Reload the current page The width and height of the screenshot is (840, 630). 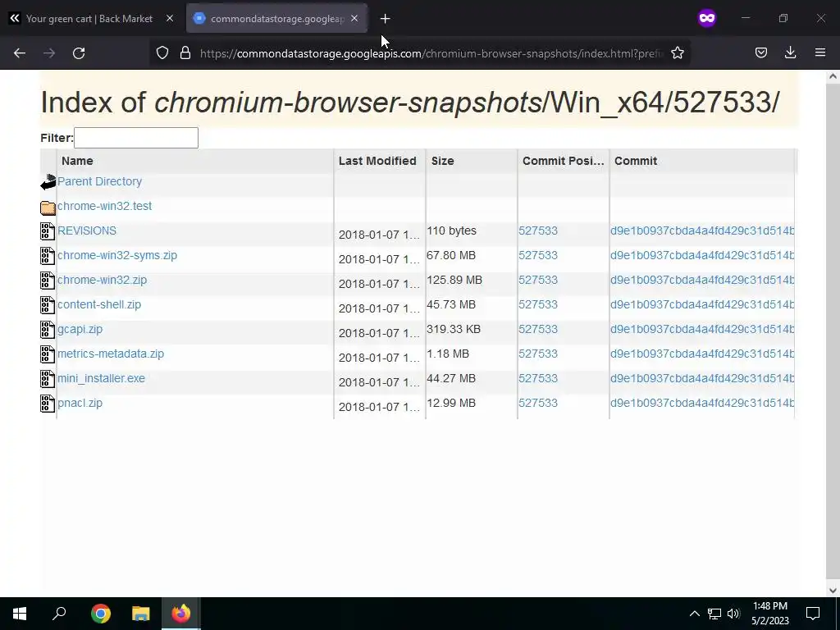pyautogui.click(x=79, y=53)
